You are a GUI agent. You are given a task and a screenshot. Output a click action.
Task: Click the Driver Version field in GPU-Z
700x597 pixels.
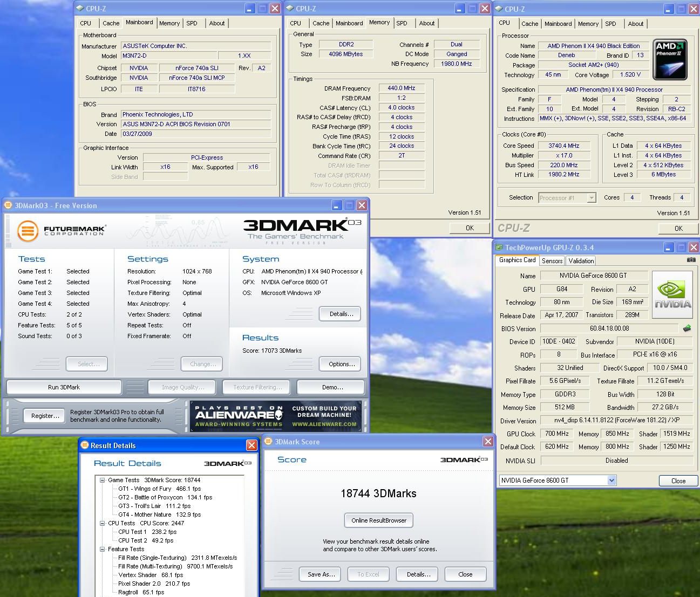(x=616, y=421)
